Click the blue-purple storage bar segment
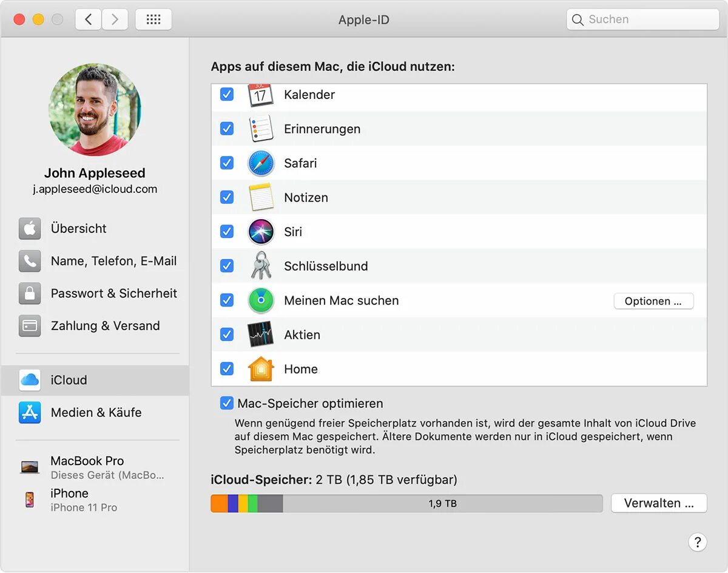The width and height of the screenshot is (728, 573). click(233, 503)
